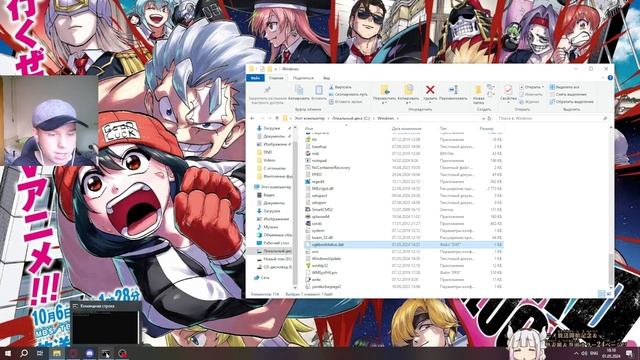
Task: Select the Главная ribbon tab
Action: click(276, 78)
